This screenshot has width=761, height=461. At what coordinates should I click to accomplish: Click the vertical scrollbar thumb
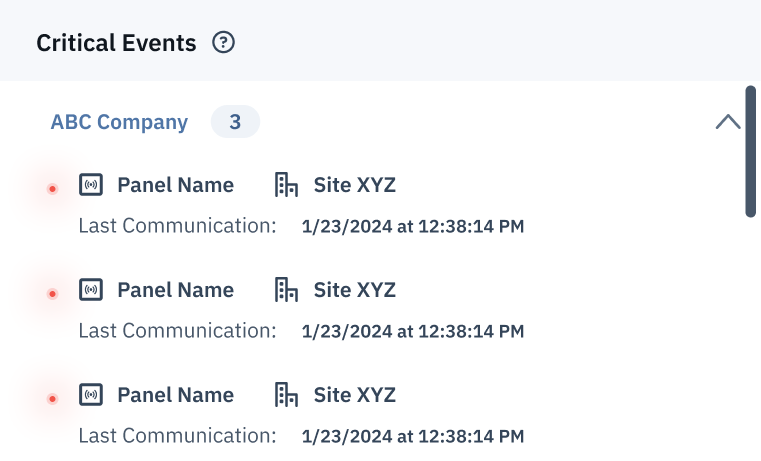pyautogui.click(x=750, y=151)
